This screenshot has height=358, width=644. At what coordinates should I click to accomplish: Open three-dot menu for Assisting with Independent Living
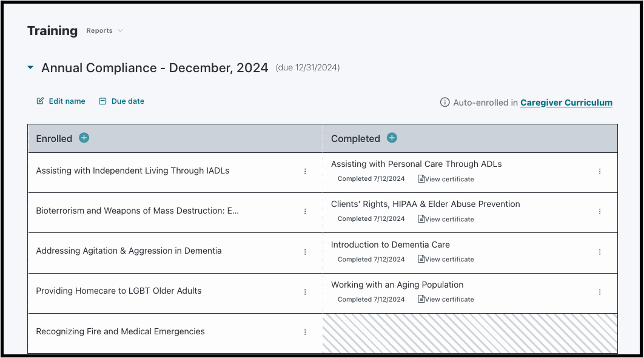coord(305,171)
